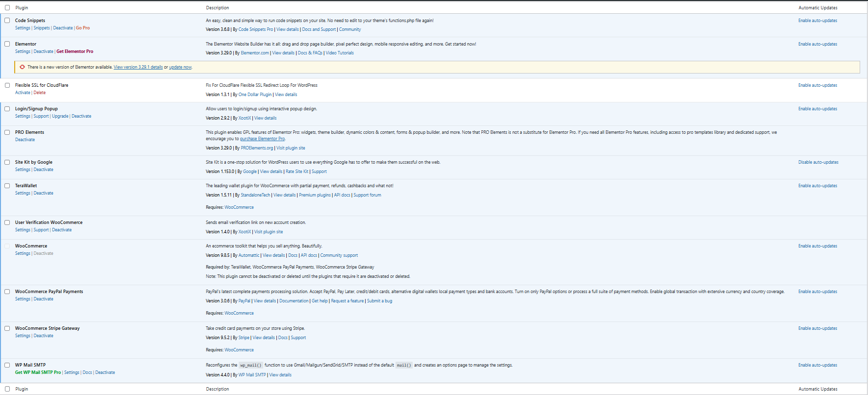Open WooCommerce Settings link
This screenshot has height=395, width=868.
tap(23, 253)
